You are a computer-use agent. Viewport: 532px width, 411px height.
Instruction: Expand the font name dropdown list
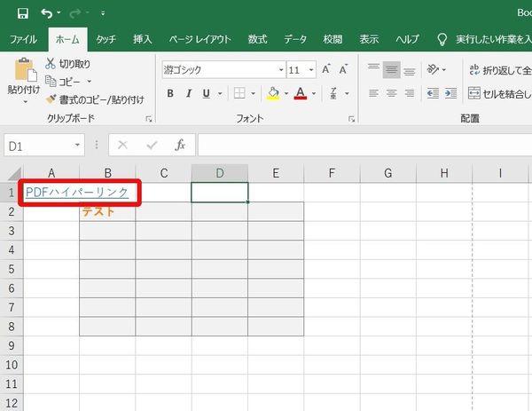281,70
